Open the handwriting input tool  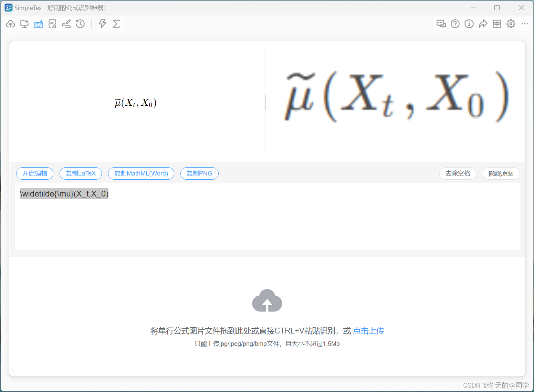click(x=66, y=24)
